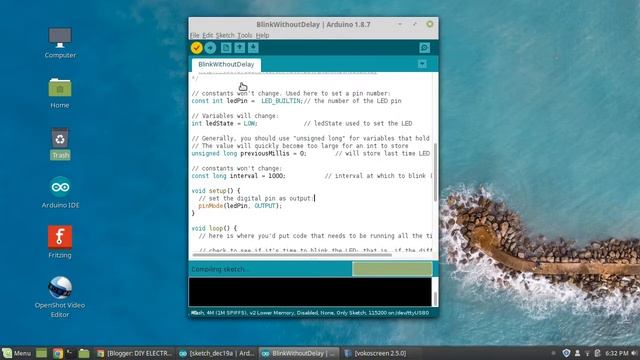Image resolution: width=640 pixels, height=360 pixels.
Task: Select the Arduino IDE desktop icon
Action: pos(60,193)
